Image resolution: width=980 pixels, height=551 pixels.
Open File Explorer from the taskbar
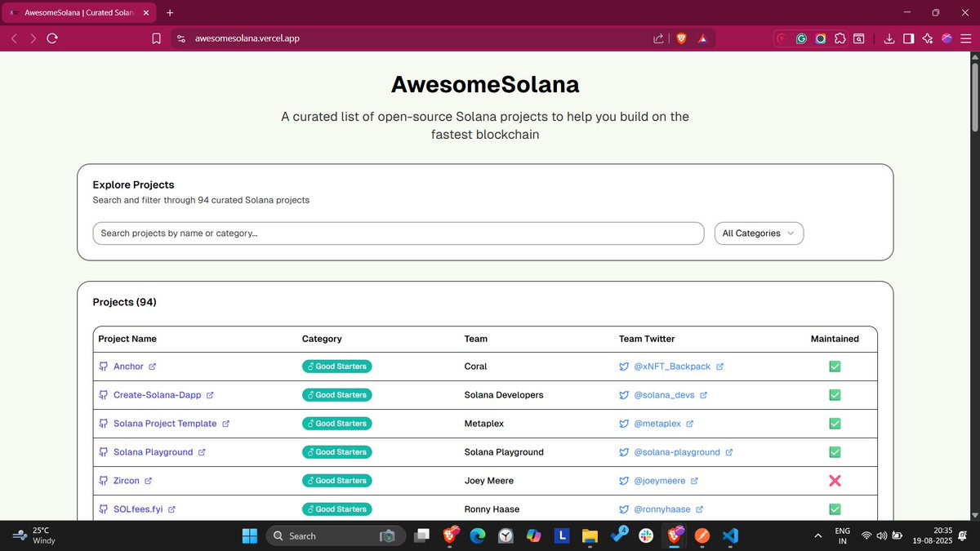point(590,535)
